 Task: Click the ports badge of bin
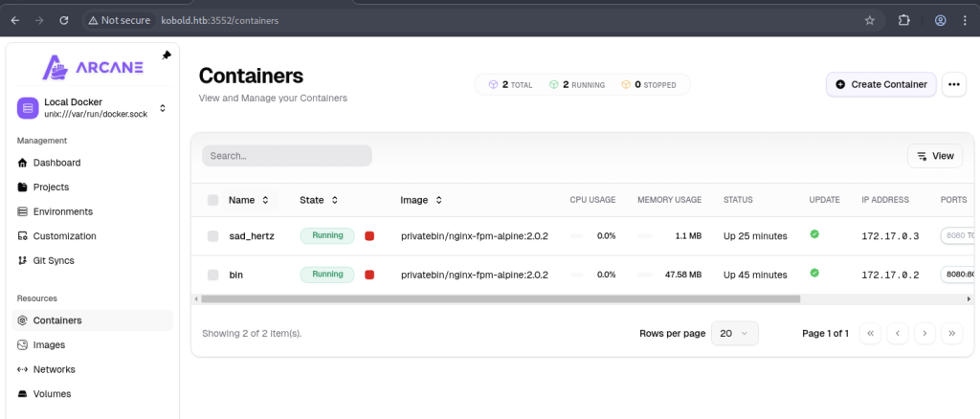959,275
